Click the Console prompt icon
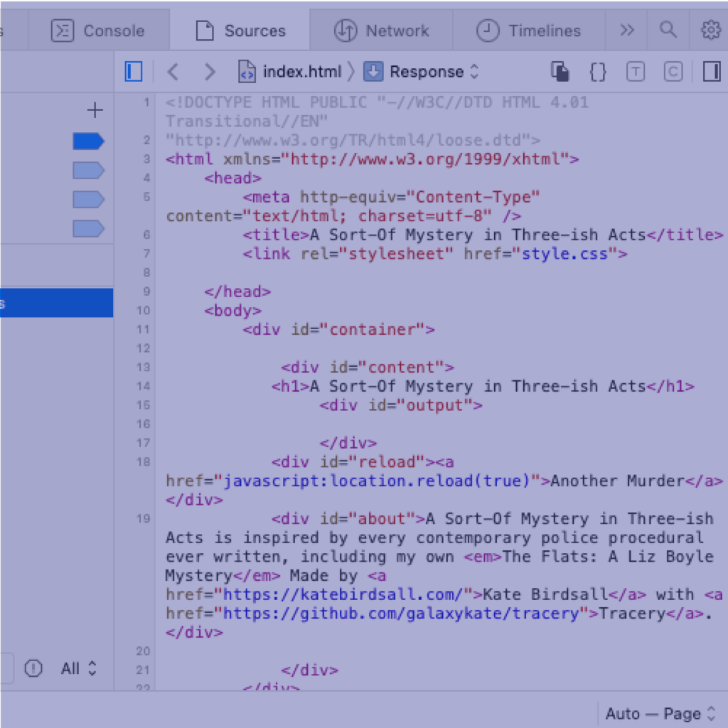The image size is (728, 728). tap(63, 31)
